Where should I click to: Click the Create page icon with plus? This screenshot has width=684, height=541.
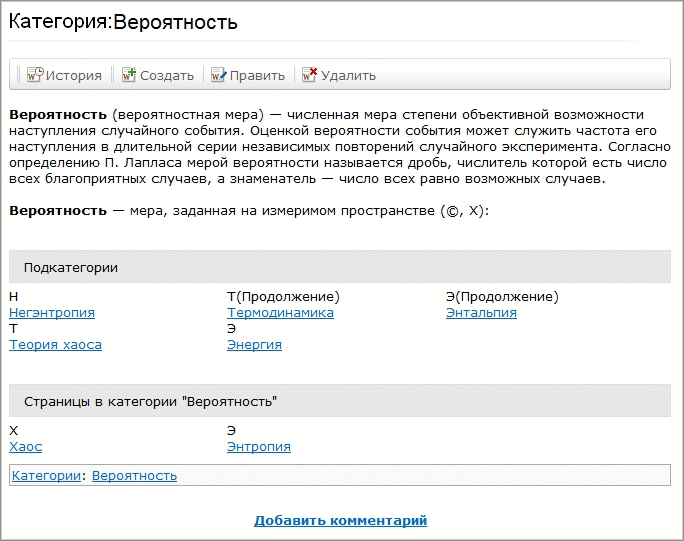click(128, 75)
